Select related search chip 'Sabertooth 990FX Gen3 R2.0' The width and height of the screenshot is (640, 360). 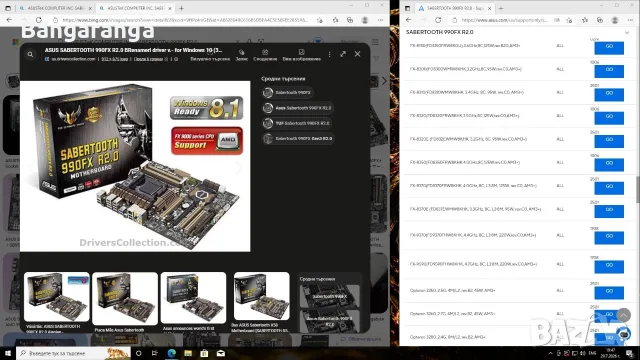pyautogui.click(x=298, y=139)
